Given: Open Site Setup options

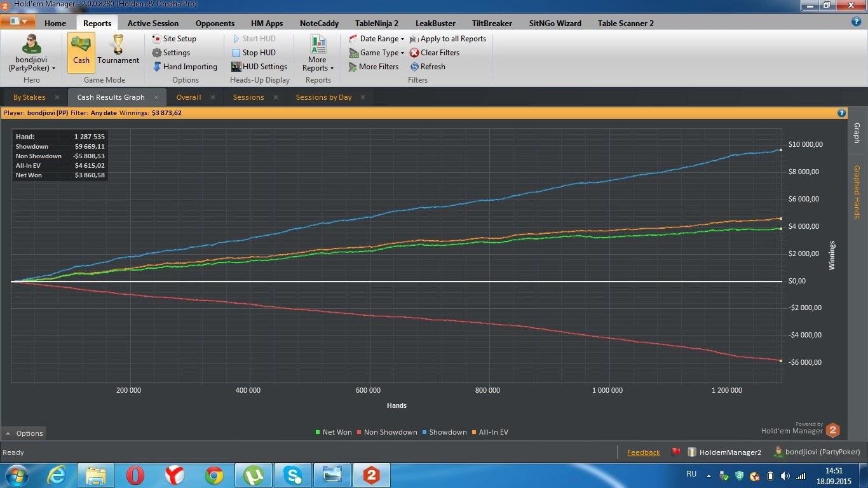Looking at the screenshot, I should [x=174, y=39].
